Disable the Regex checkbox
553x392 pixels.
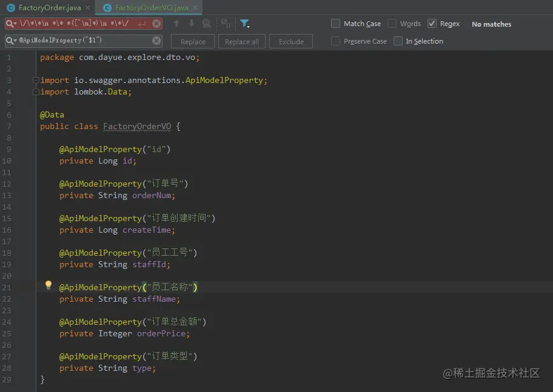pyautogui.click(x=431, y=24)
